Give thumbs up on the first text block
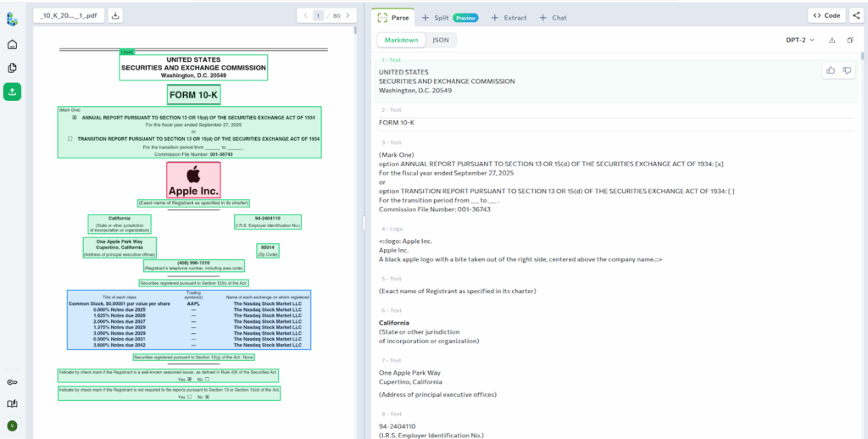The width and height of the screenshot is (868, 439). tap(830, 70)
